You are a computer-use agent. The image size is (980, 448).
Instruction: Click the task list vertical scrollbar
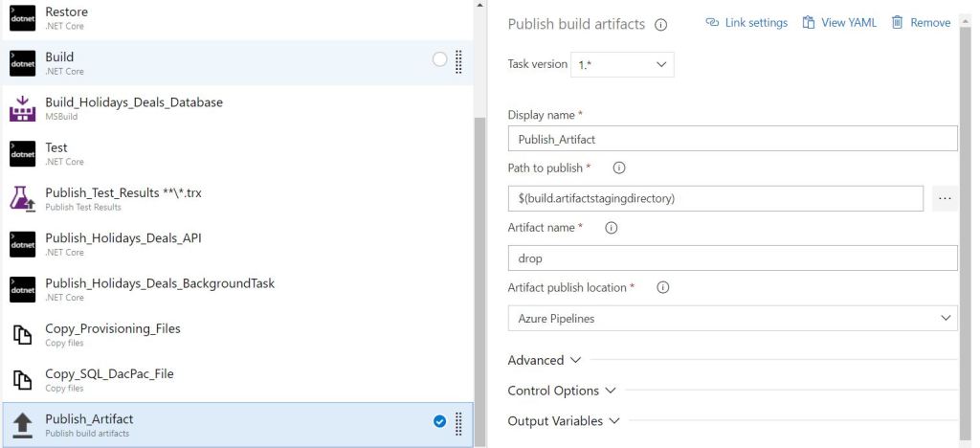[x=480, y=281]
